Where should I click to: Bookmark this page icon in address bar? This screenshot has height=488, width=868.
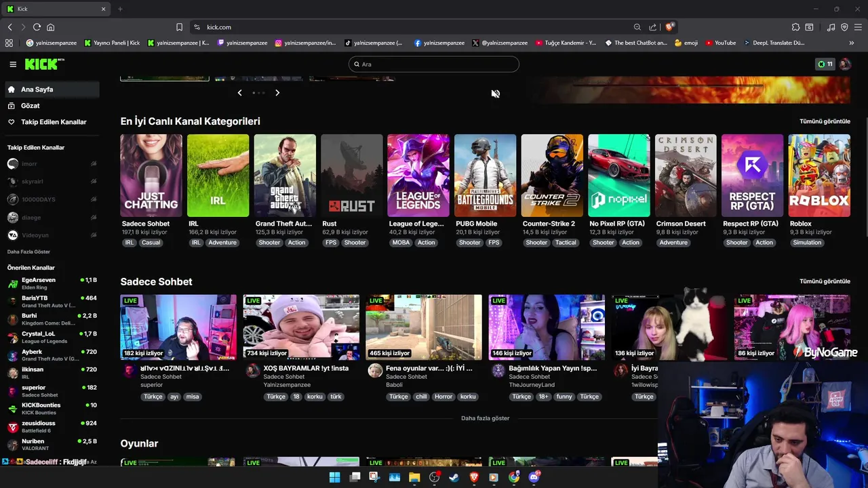[x=179, y=27]
